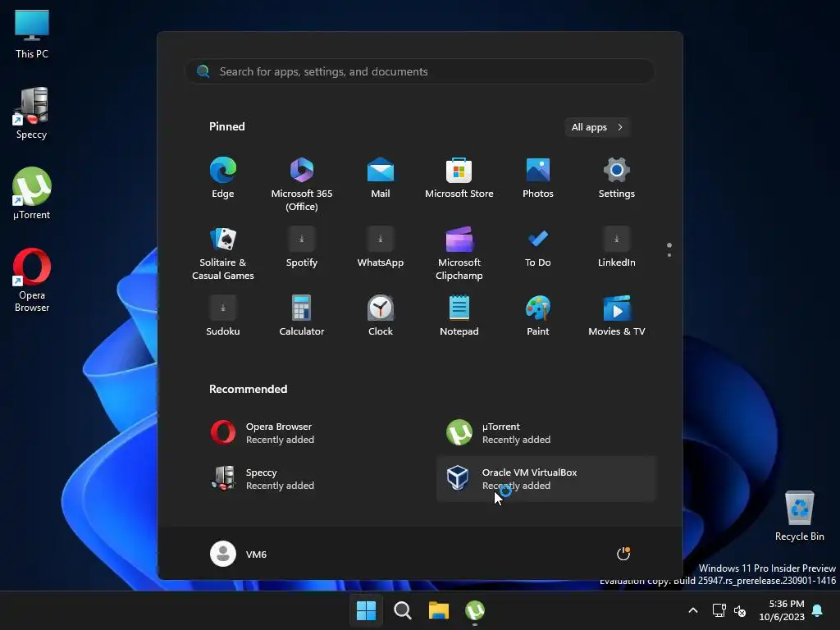Image resolution: width=840 pixels, height=630 pixels.
Task: Launch the Photos app
Action: coord(538,180)
